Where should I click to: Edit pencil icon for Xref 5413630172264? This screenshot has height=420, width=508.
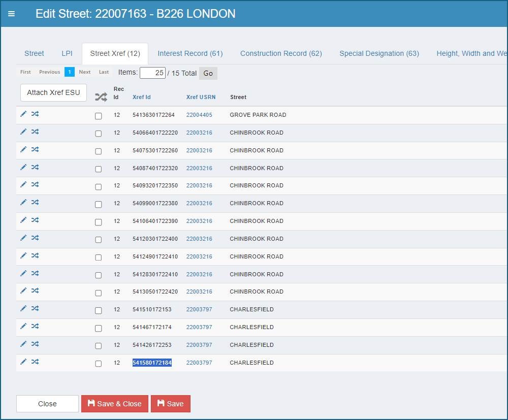(23, 114)
